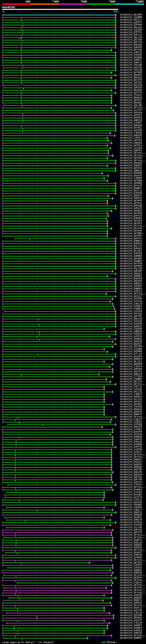Click the 332 end position label
The width and height of the screenshot is (146, 644).
[115, 11]
